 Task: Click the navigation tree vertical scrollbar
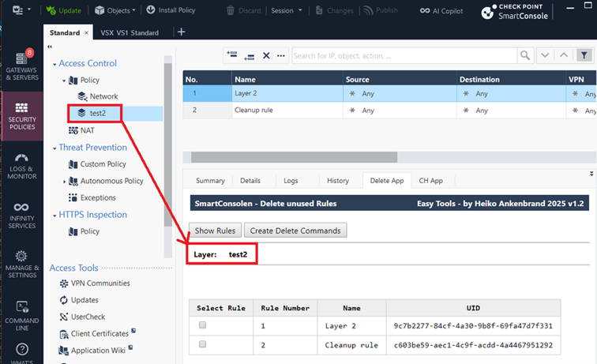tap(168, 144)
